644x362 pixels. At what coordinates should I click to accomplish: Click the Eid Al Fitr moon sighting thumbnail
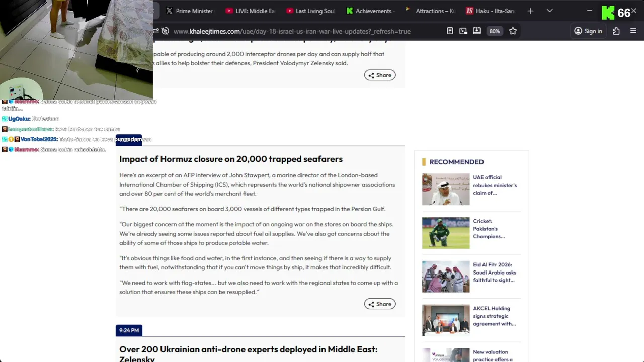446,277
